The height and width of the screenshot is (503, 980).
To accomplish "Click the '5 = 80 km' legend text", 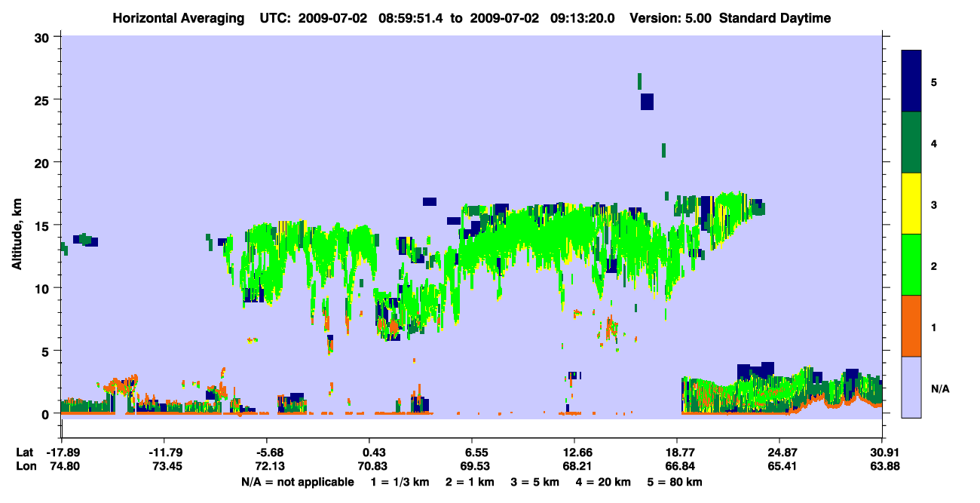I will 676,482.
